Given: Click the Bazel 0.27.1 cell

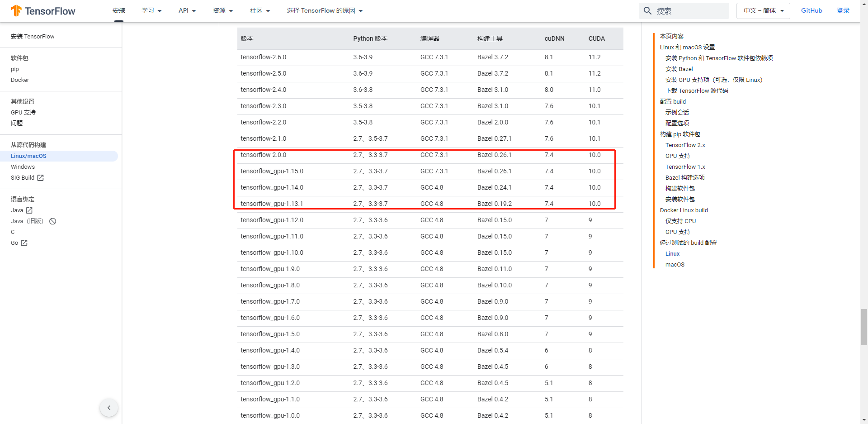Looking at the screenshot, I should (494, 139).
